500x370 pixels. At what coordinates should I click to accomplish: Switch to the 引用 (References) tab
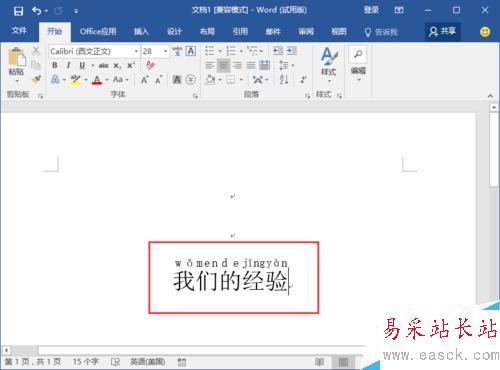[x=240, y=32]
